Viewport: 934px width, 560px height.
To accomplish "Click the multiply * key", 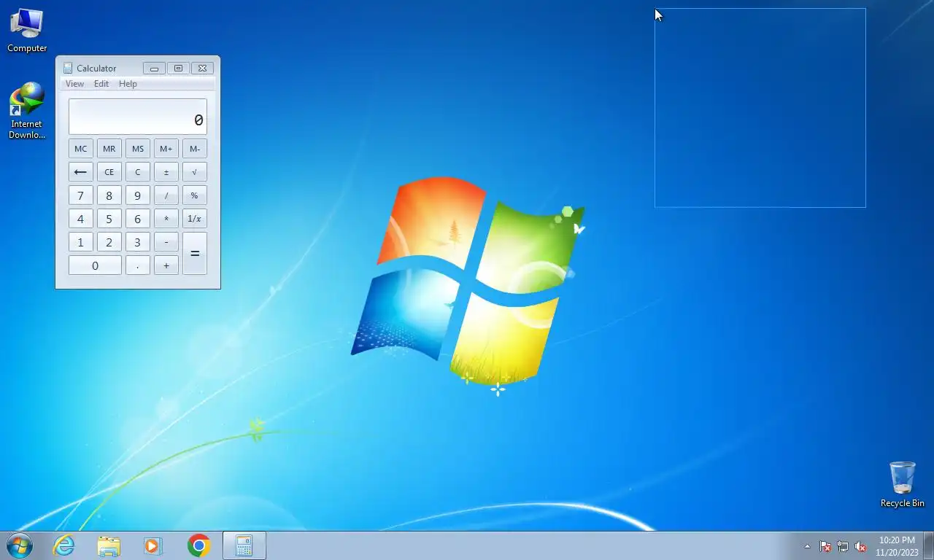I will pyautogui.click(x=166, y=219).
